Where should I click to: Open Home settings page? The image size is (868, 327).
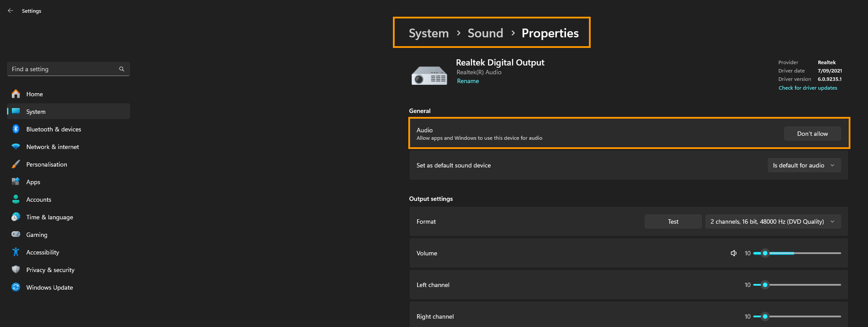[69, 94]
